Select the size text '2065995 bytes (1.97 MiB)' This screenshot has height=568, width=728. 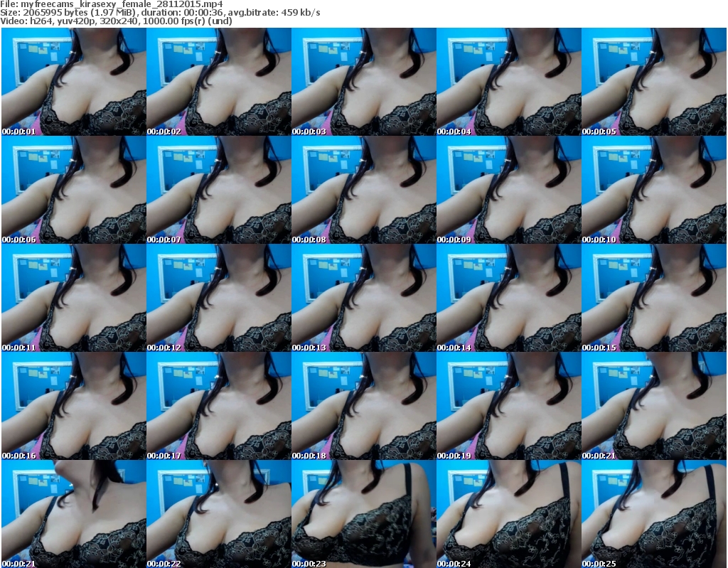[78, 13]
